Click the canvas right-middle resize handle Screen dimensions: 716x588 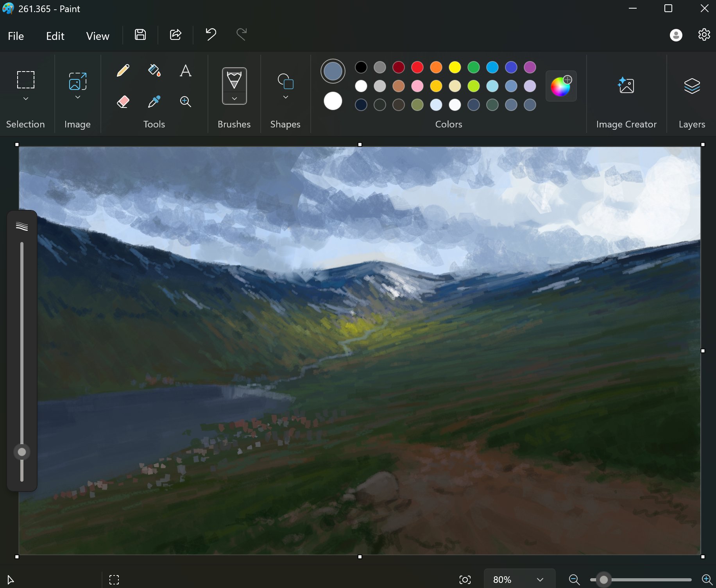[703, 351]
